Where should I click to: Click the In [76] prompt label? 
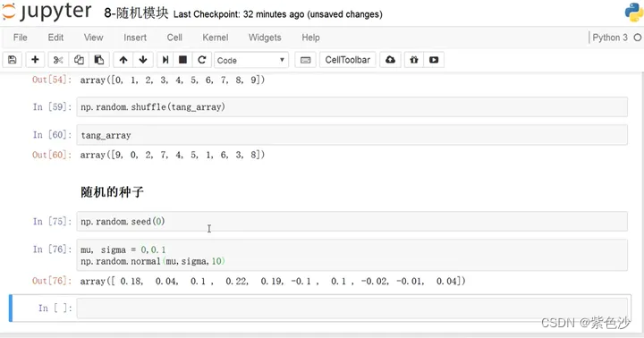(x=52, y=249)
